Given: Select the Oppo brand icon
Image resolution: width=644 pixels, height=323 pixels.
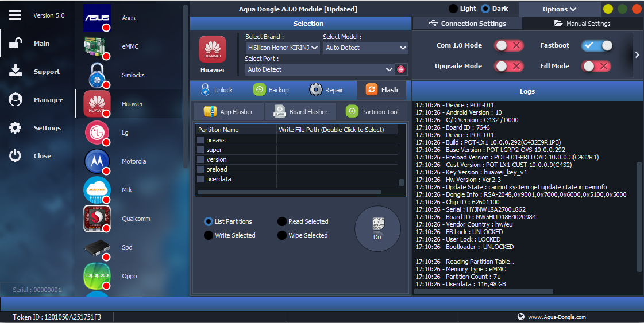Looking at the screenshot, I should coord(97,276).
